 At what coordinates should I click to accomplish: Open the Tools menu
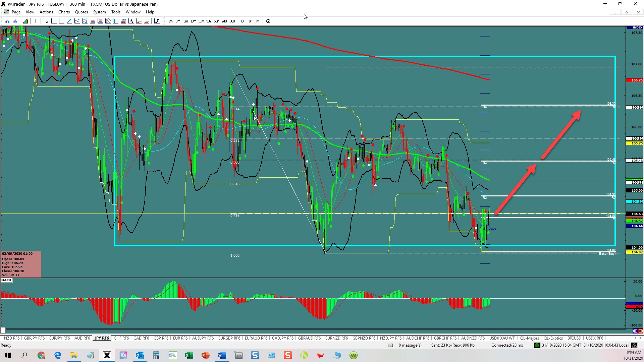point(116,12)
